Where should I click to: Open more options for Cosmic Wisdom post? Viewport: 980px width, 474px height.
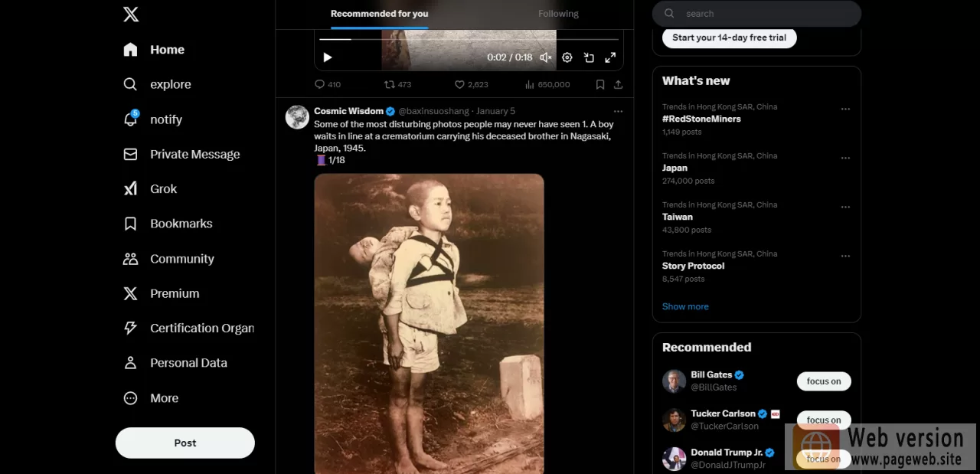[x=618, y=111]
